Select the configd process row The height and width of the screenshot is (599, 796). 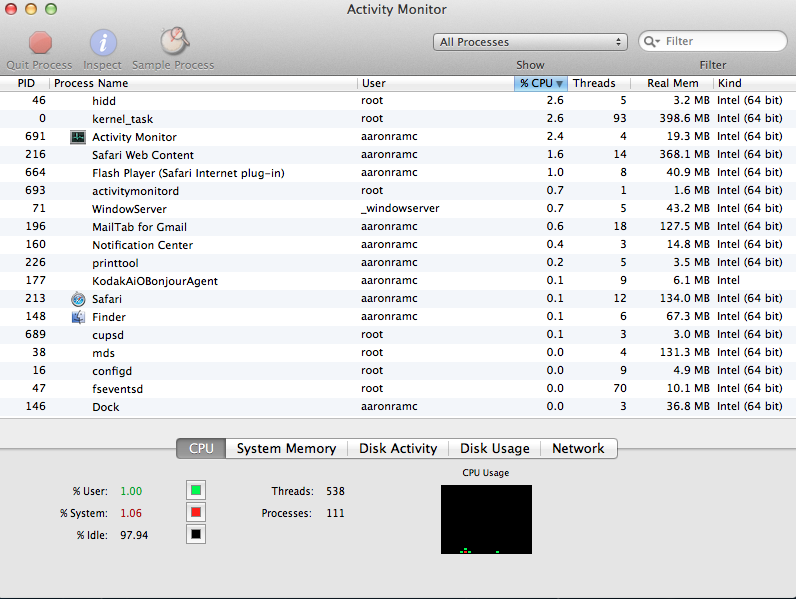click(398, 371)
